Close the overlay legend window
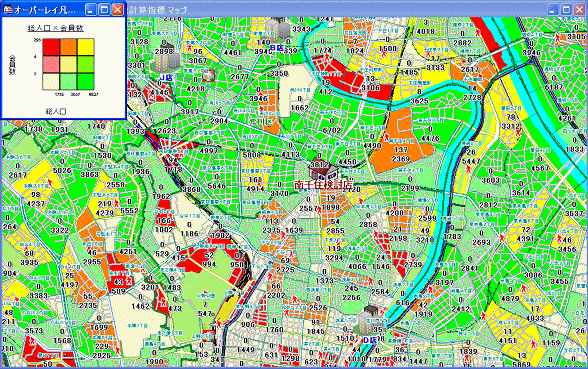588x369 pixels. (118, 10)
